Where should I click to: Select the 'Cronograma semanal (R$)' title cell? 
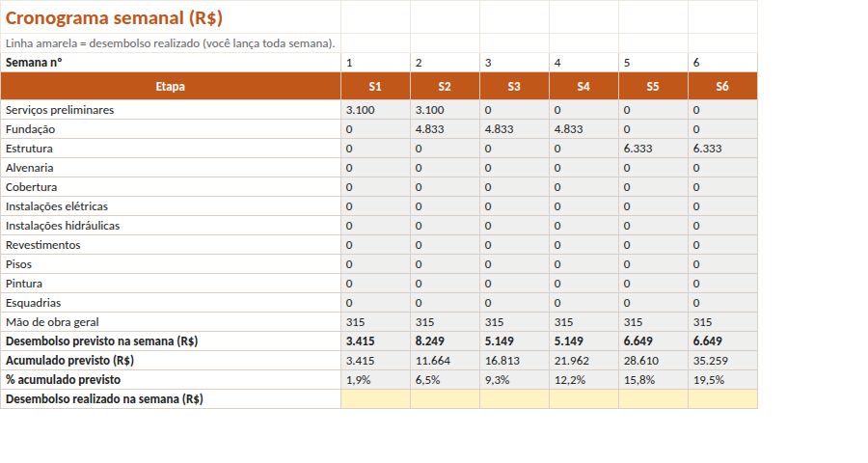[171, 17]
